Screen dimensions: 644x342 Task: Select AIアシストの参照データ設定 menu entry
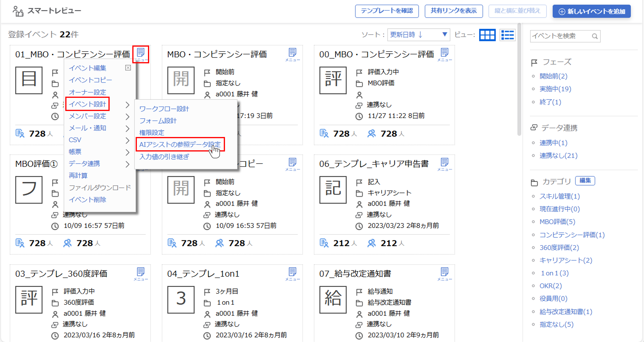[180, 144]
